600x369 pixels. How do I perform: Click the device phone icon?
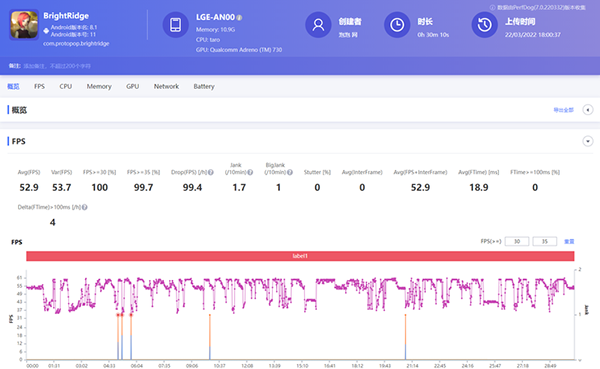176,25
